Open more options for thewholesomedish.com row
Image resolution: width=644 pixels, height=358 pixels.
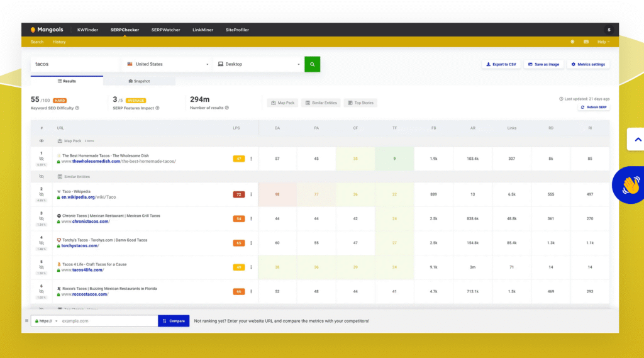coord(251,159)
